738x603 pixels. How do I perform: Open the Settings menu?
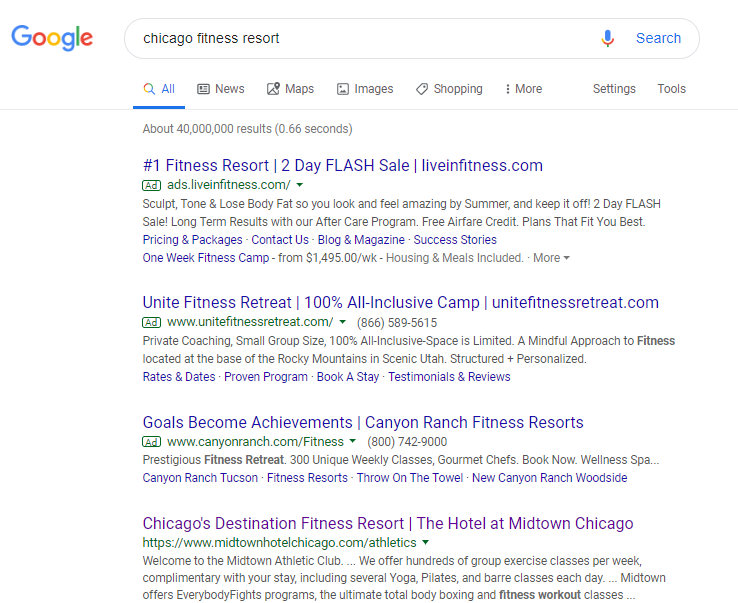pyautogui.click(x=614, y=88)
